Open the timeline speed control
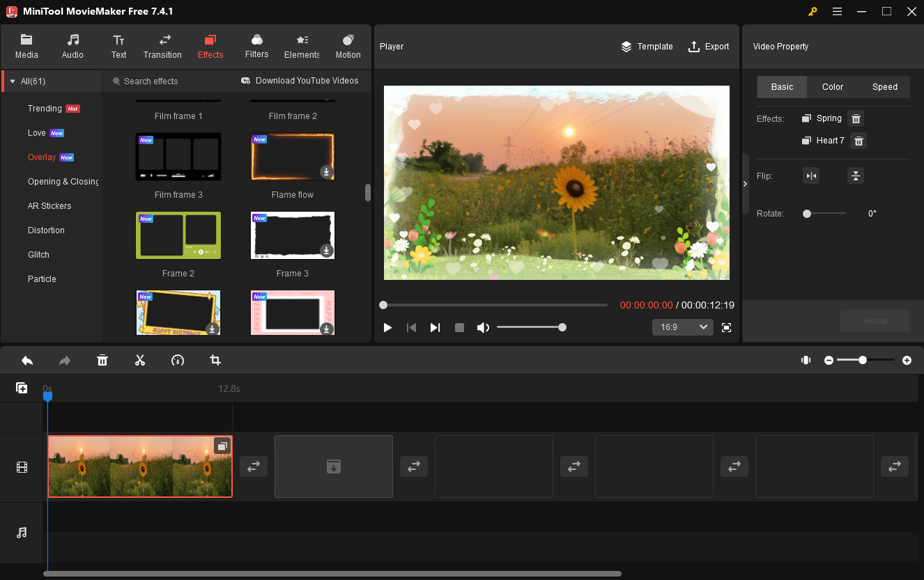Screen dimensions: 924x580 [178, 360]
